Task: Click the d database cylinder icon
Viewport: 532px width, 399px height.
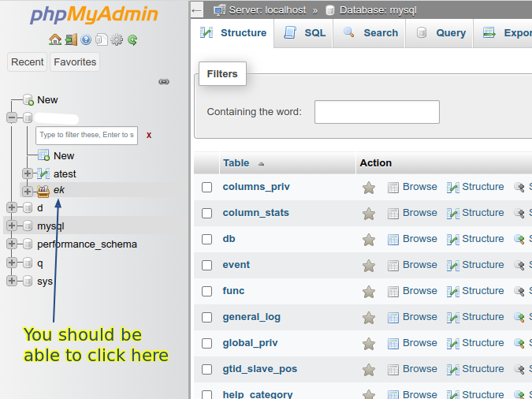Action: pos(28,207)
